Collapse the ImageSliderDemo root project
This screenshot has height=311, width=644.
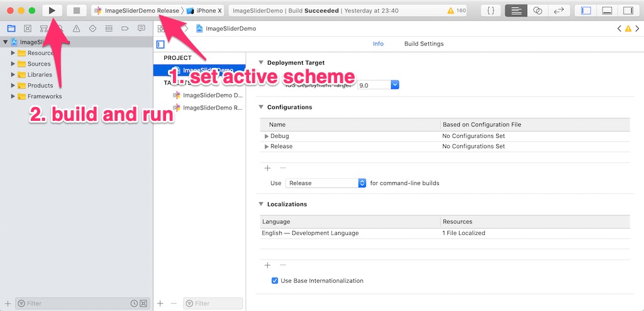(5, 42)
